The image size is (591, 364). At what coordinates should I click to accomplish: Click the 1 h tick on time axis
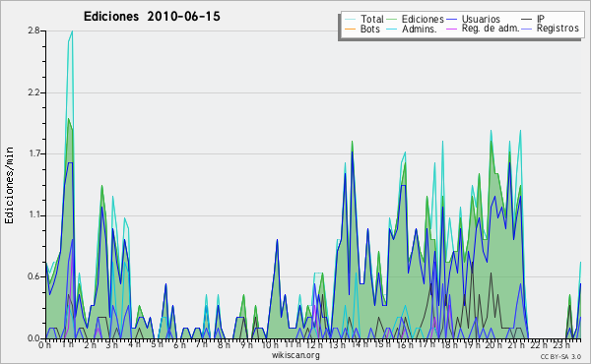pyautogui.click(x=68, y=344)
